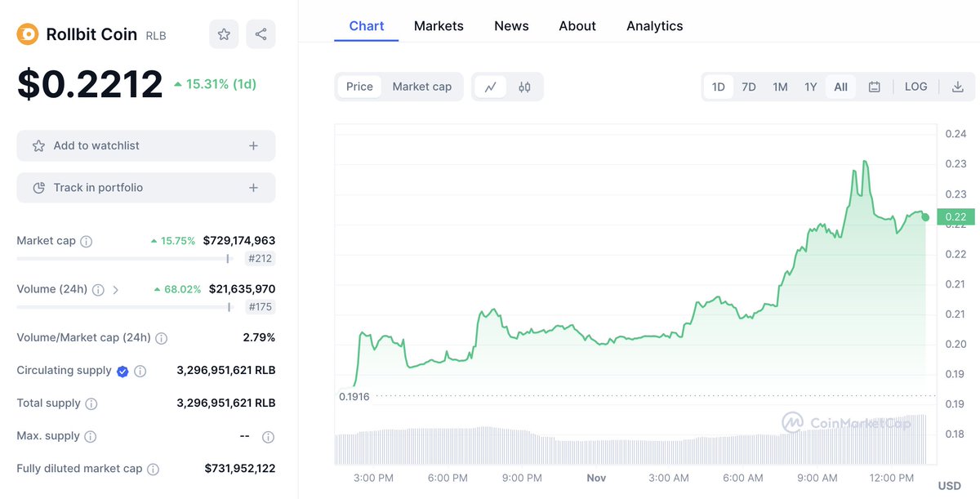Image resolution: width=980 pixels, height=499 pixels.
Task: Click info icon for Fully diluted market cap
Action: (153, 469)
